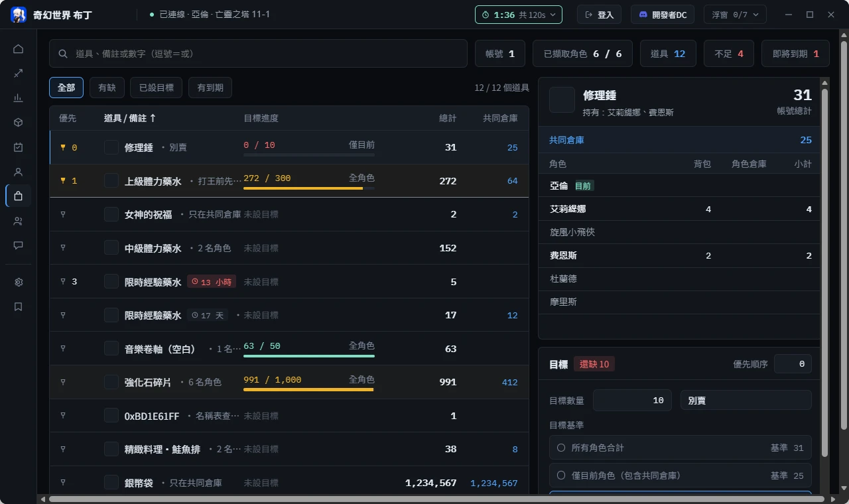Click the 即將到期 1 summary button
Screen dimensions: 849x504
pos(795,54)
